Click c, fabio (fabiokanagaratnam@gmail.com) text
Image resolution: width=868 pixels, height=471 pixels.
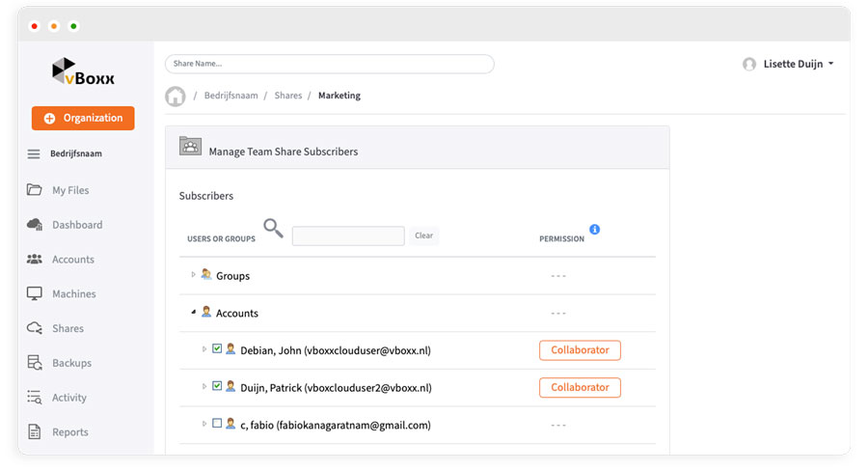pos(336,425)
